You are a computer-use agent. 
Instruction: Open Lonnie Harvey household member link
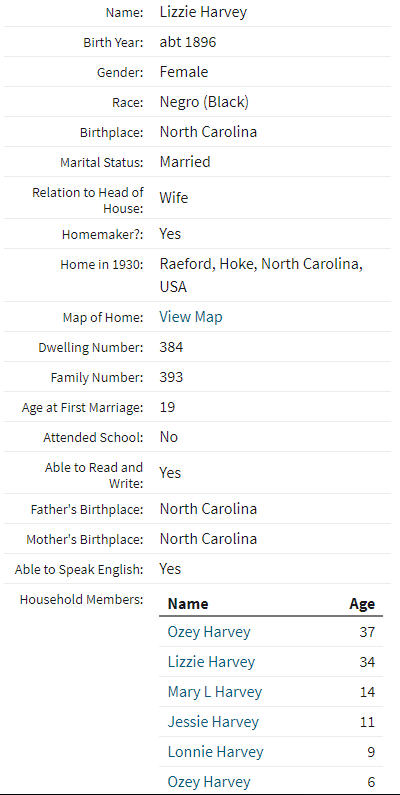[215, 751]
